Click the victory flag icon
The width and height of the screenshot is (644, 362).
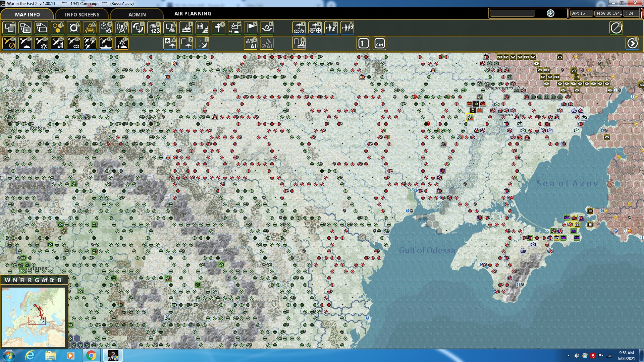pos(251,28)
